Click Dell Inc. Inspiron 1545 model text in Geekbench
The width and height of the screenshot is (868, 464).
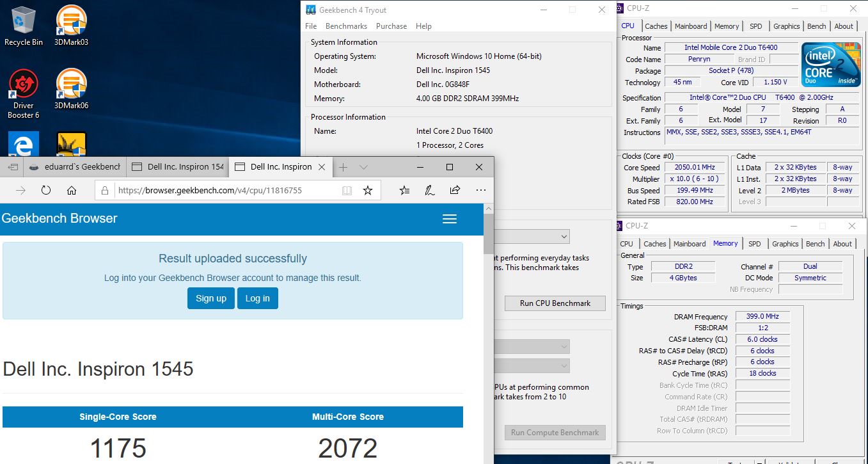coord(453,70)
